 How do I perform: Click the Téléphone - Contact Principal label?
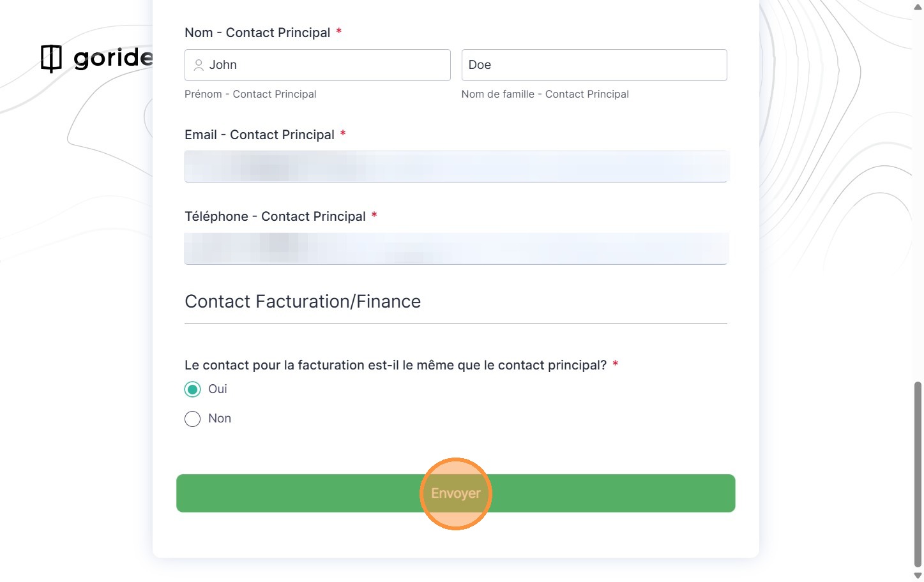pyautogui.click(x=275, y=216)
